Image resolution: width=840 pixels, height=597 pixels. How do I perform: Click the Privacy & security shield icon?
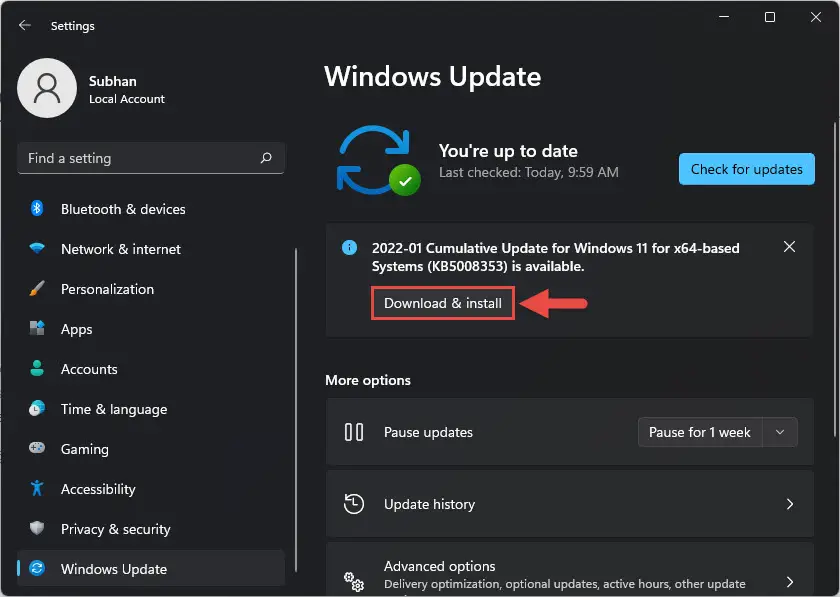click(x=36, y=528)
